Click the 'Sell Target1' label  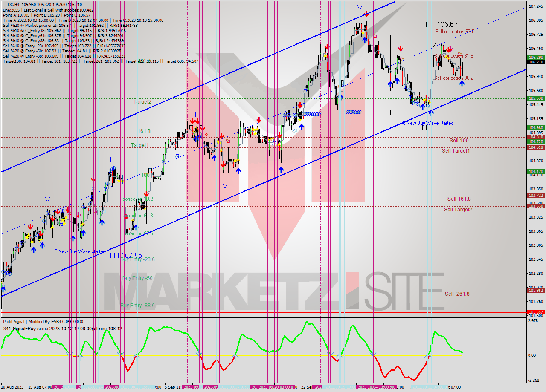456,150
